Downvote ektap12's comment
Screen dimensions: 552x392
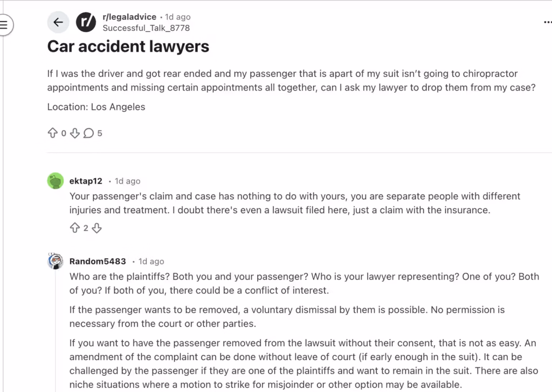(x=96, y=228)
